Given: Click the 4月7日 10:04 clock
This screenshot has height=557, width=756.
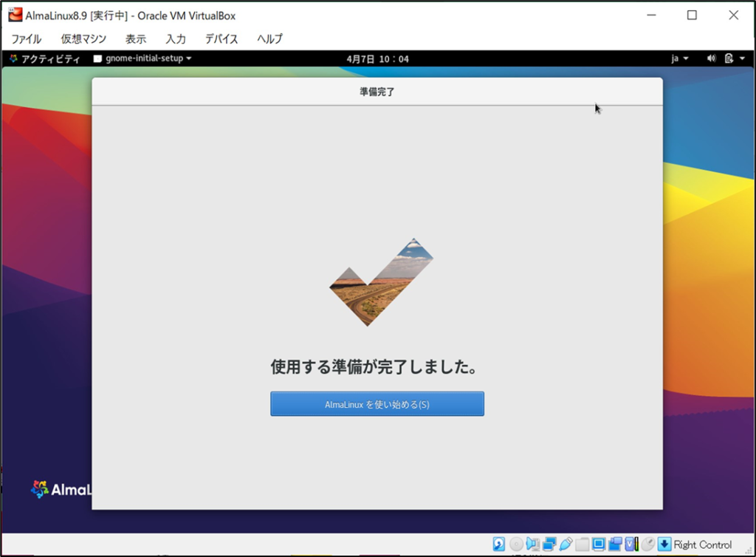Looking at the screenshot, I should pos(377,59).
